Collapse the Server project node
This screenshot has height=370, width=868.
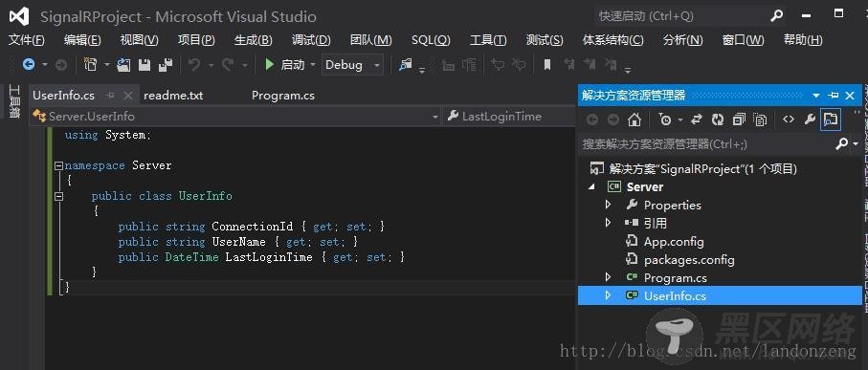click(x=591, y=186)
